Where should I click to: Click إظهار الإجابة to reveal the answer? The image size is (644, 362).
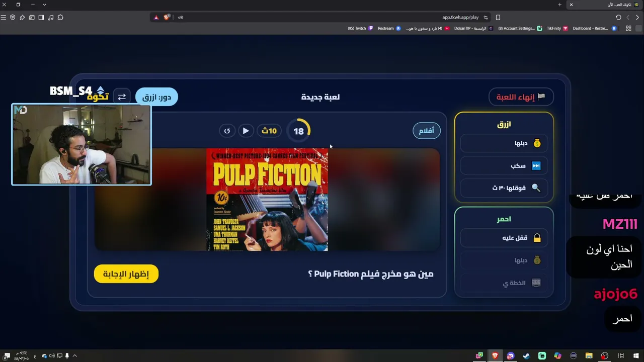click(x=126, y=274)
